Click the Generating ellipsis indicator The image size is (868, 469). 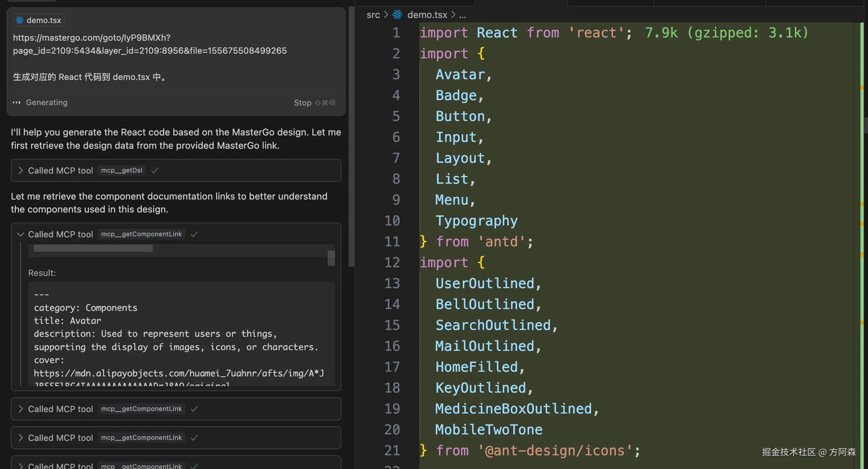[x=17, y=103]
